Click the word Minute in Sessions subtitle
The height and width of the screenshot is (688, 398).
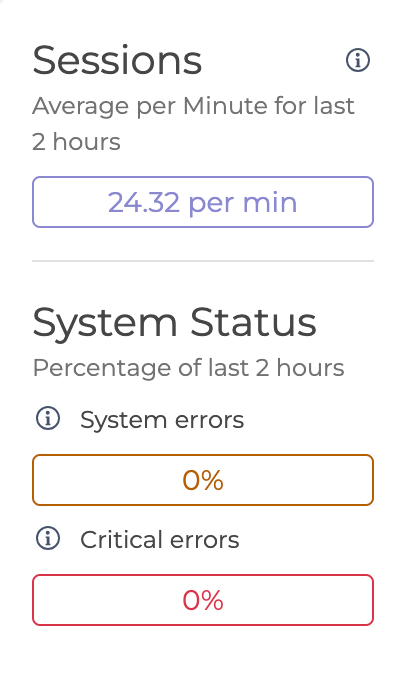coord(225,106)
